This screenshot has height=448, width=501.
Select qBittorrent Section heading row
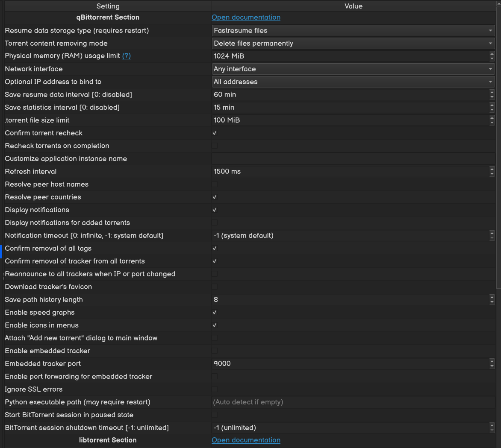[x=108, y=17]
